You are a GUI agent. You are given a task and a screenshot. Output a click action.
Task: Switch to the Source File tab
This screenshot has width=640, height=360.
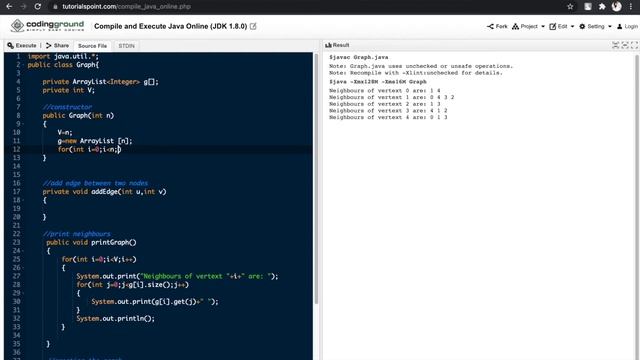pyautogui.click(x=93, y=46)
